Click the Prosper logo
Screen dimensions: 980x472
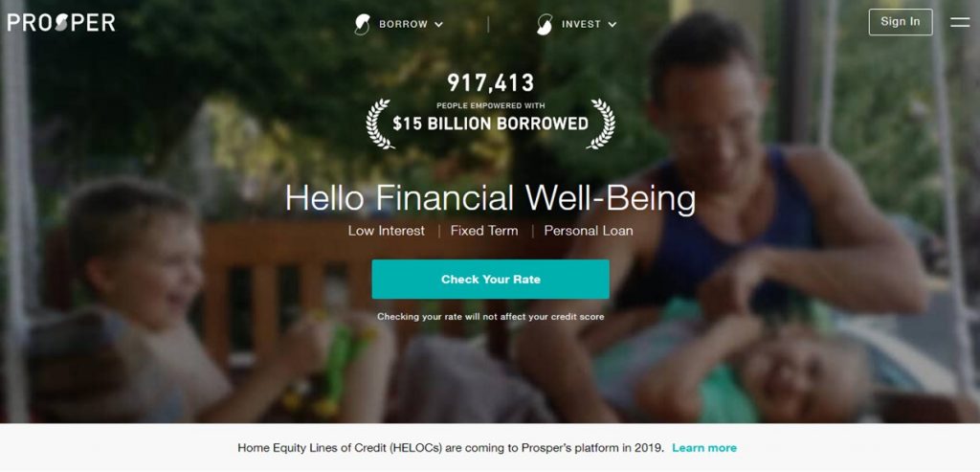[x=61, y=23]
